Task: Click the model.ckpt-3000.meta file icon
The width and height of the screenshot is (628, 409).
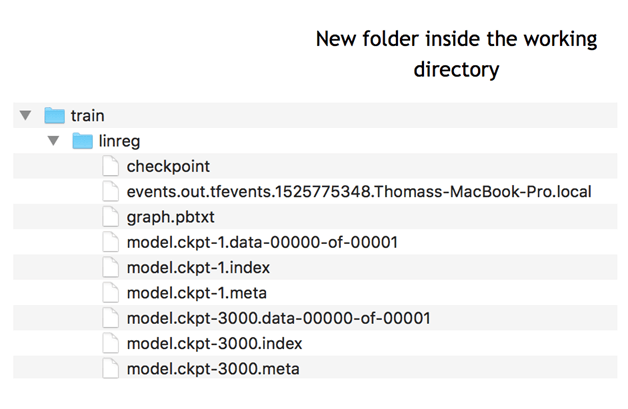Action: coord(112,369)
